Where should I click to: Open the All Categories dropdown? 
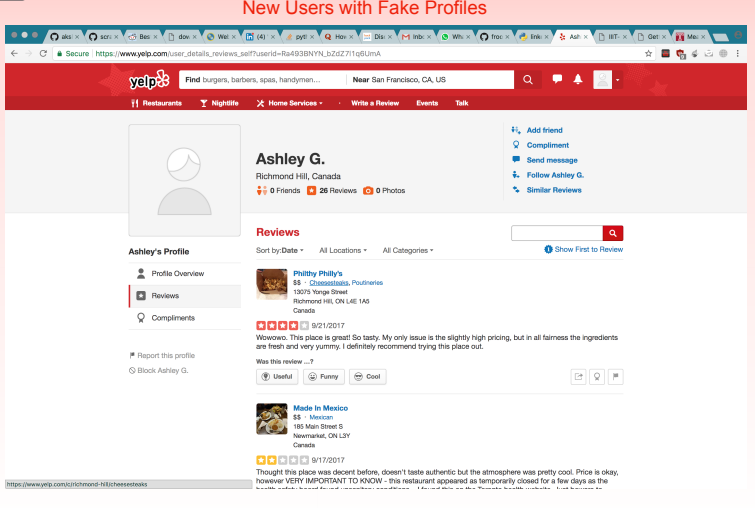[408, 250]
